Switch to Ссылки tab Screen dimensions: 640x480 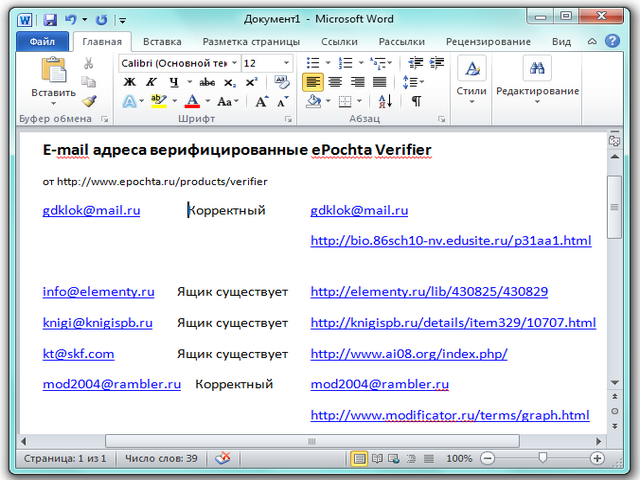click(339, 42)
